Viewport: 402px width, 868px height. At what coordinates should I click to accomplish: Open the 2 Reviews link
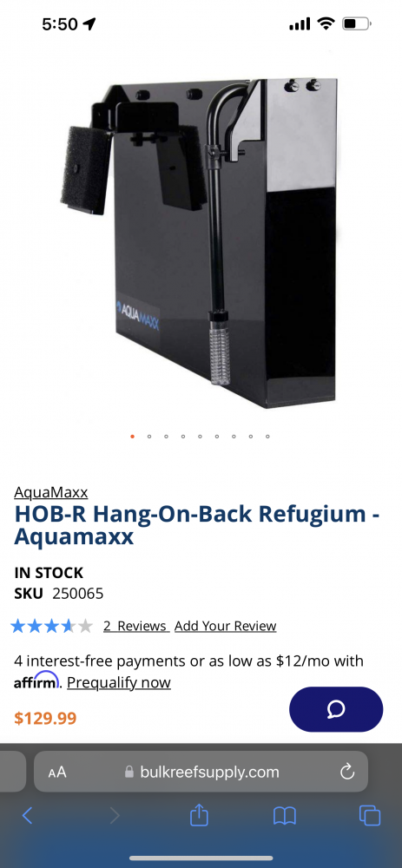(135, 626)
